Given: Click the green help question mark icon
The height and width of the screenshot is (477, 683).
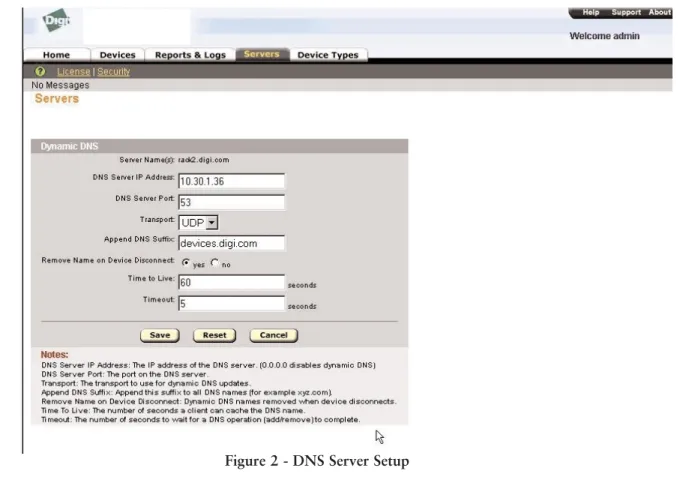Looking at the screenshot, I should pos(40,71).
